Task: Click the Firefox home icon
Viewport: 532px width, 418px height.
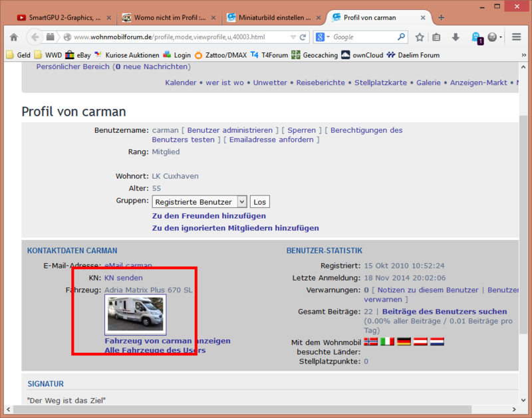Action: click(14, 37)
